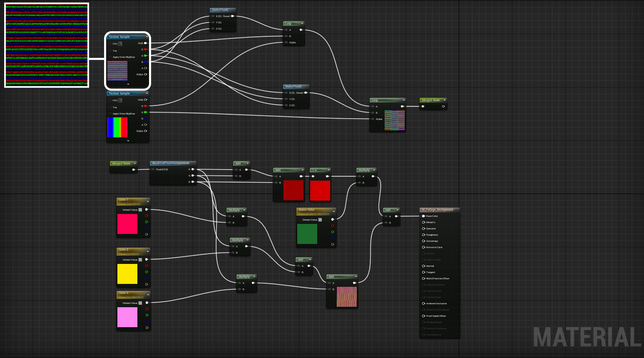
Task: Click the Float3 (V3) input pin
Action: (x=153, y=169)
